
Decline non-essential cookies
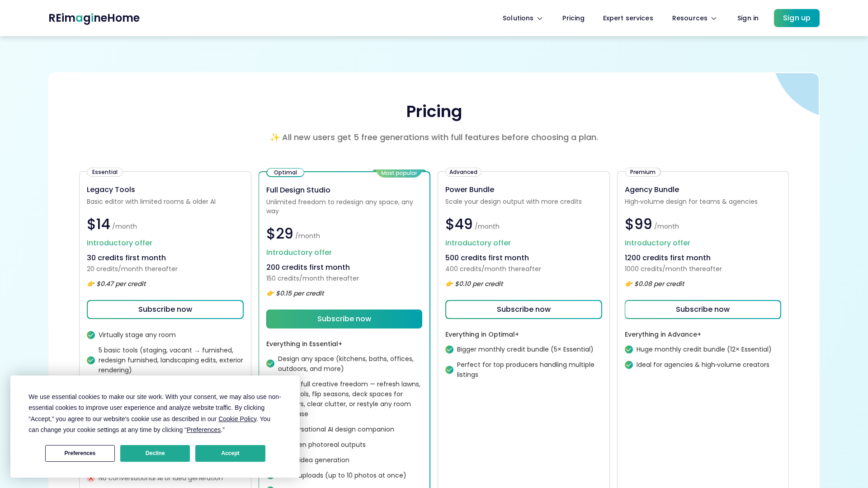click(x=155, y=453)
